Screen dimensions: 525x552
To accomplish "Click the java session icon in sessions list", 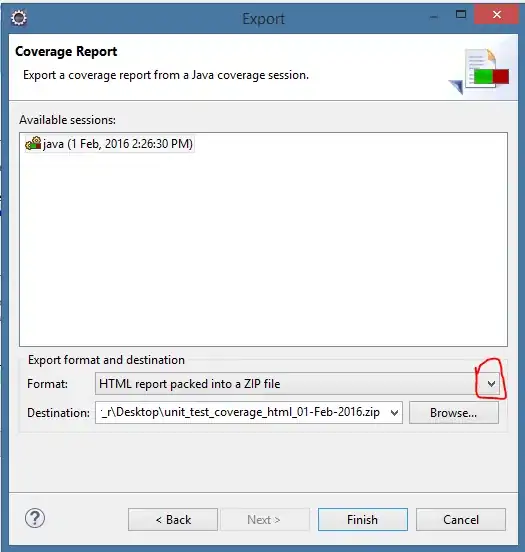I will 33,144.
